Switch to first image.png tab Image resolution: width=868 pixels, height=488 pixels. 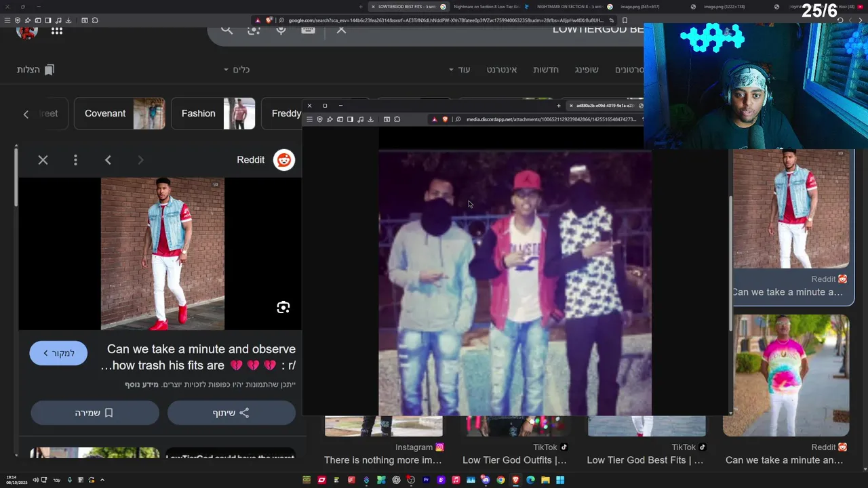[x=639, y=7]
